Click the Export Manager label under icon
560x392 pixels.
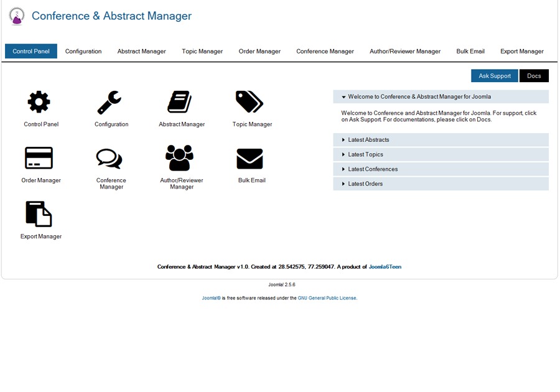pyautogui.click(x=41, y=236)
